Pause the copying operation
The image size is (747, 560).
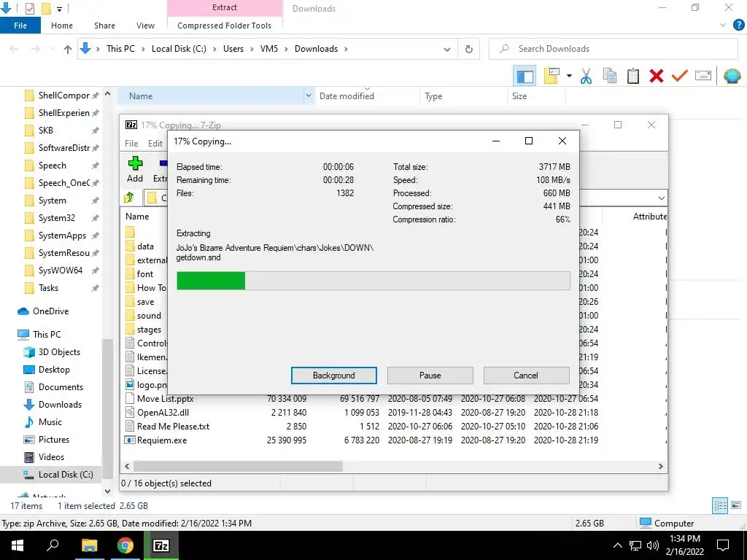430,376
